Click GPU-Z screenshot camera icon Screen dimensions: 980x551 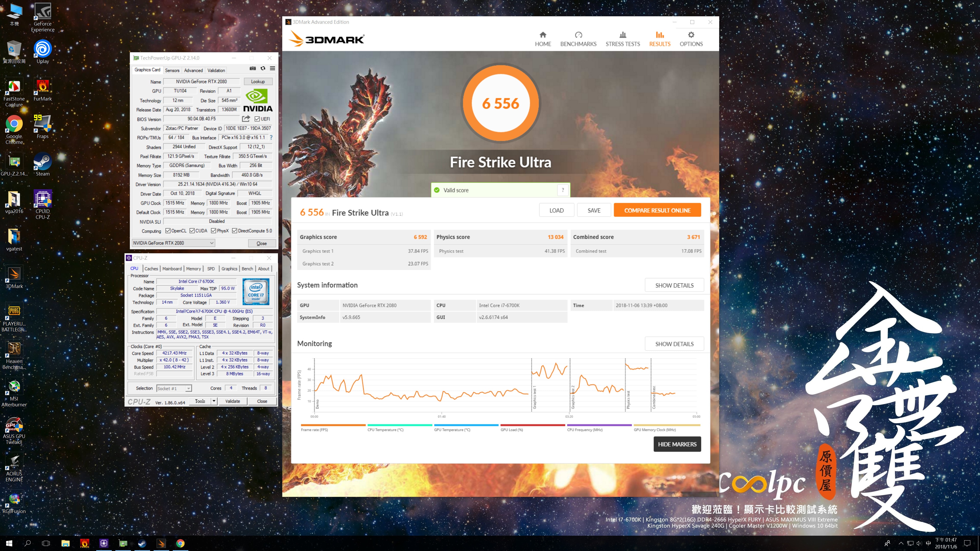coord(253,68)
